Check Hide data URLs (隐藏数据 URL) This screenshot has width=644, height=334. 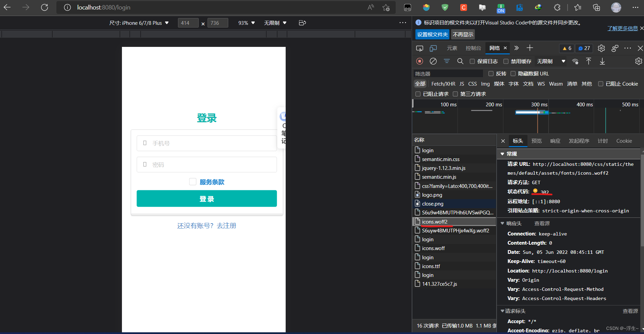point(513,73)
